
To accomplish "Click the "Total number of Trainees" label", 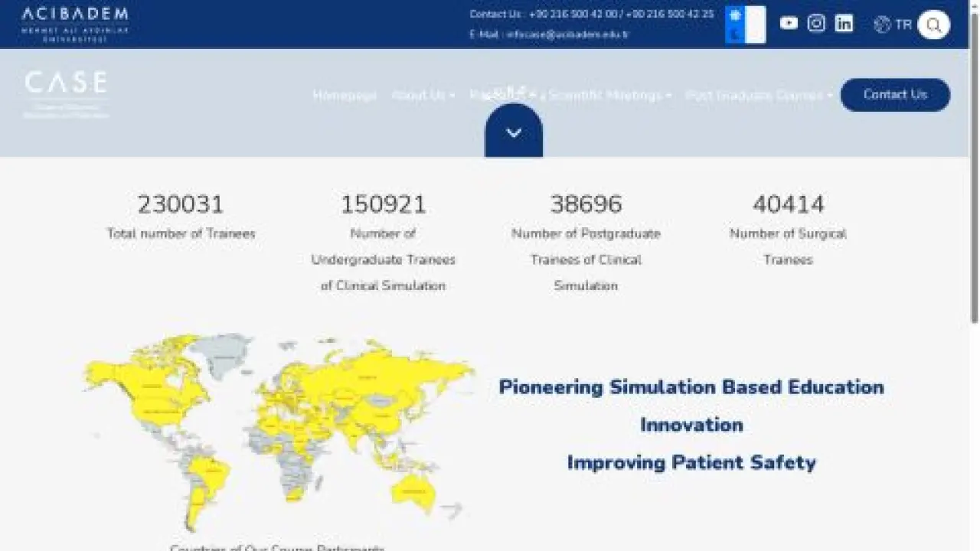I will [181, 233].
